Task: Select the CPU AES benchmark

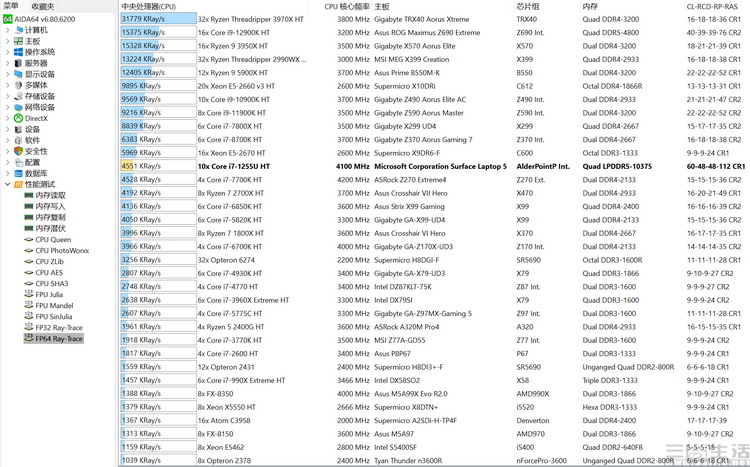Action: click(x=49, y=272)
